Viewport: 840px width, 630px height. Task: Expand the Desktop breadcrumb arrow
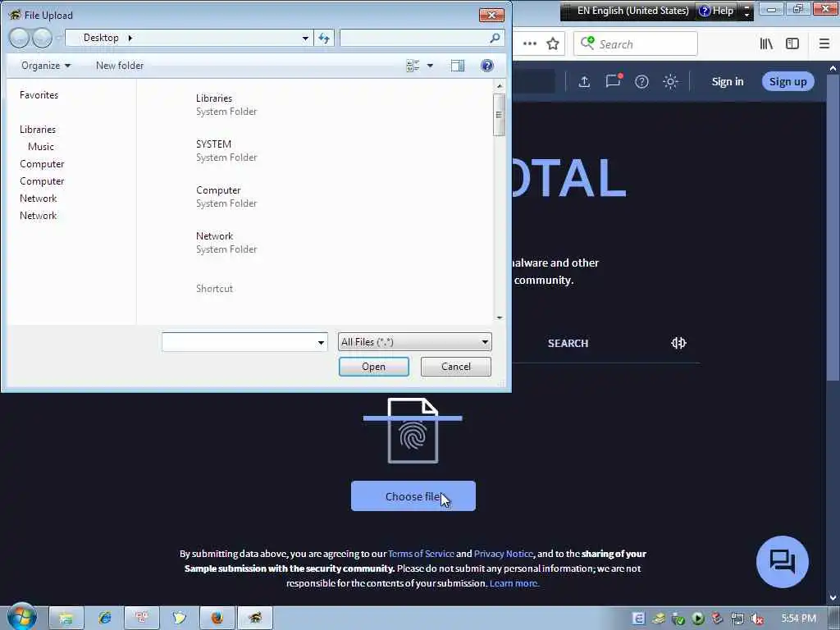[x=130, y=38]
